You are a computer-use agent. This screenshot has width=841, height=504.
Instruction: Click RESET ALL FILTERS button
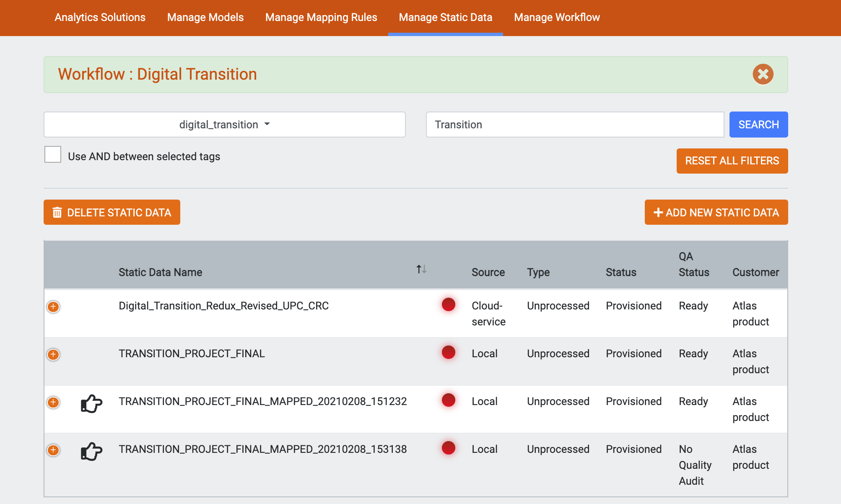pyautogui.click(x=732, y=161)
